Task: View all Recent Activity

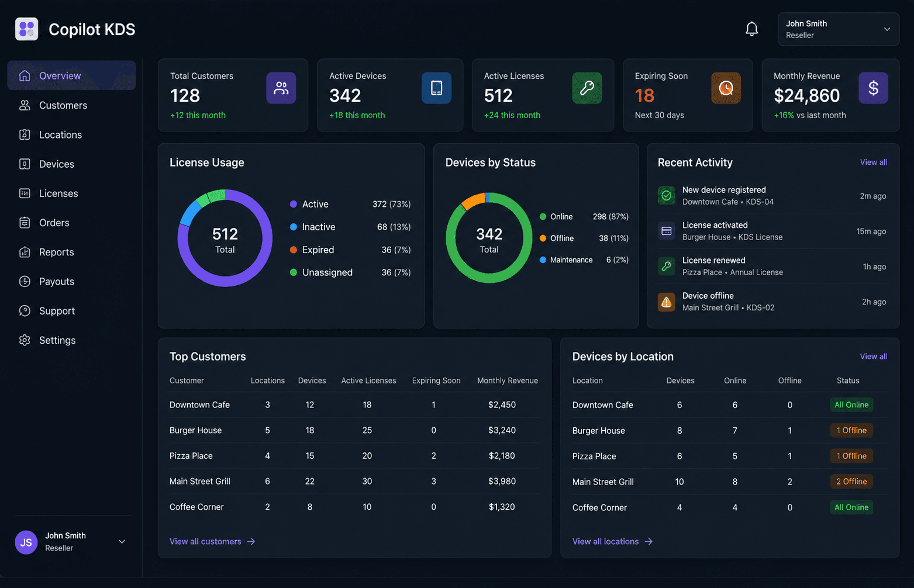Action: [x=873, y=162]
